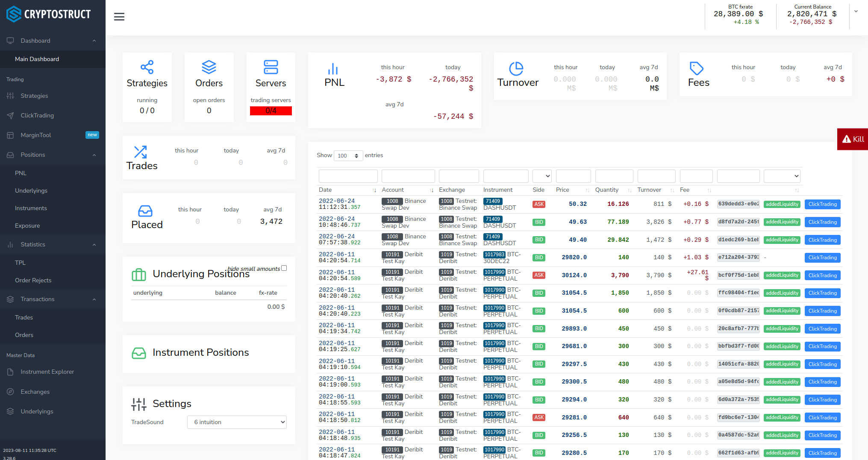Click BTC fxrate value 28,389.00 $
This screenshot has width=868, height=460.
tap(738, 14)
